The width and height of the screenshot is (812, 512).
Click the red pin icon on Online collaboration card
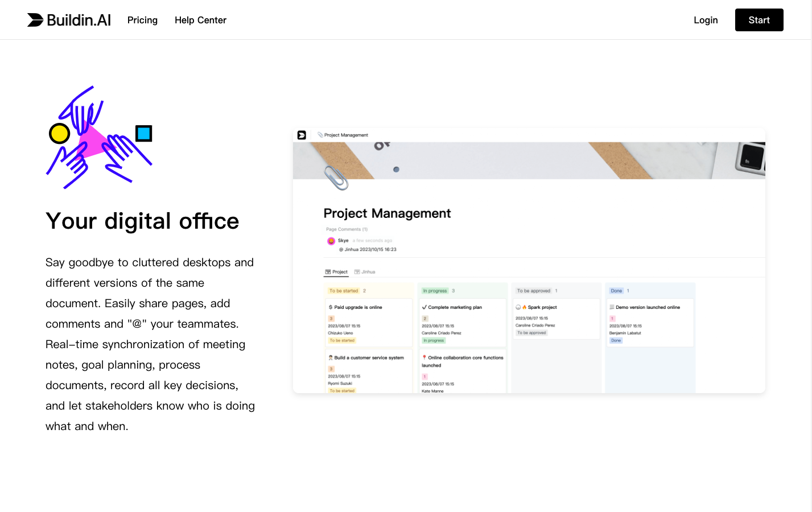(x=424, y=358)
